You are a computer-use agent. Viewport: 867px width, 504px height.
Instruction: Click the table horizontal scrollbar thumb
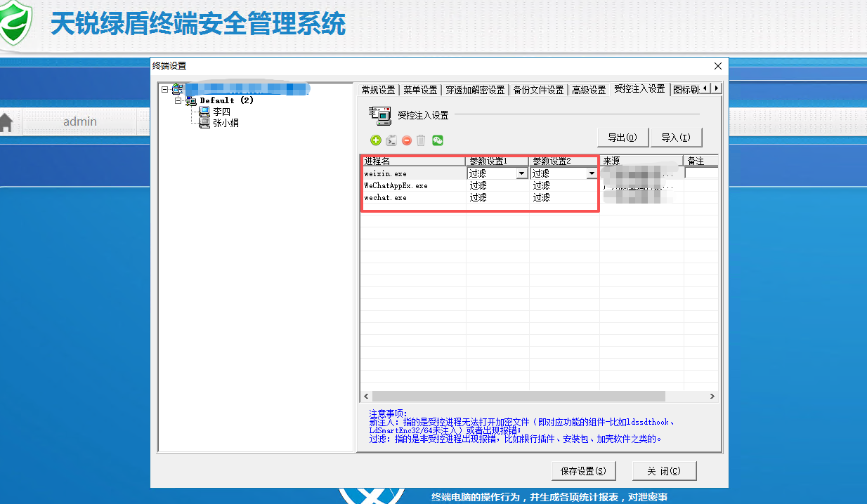[519, 397]
